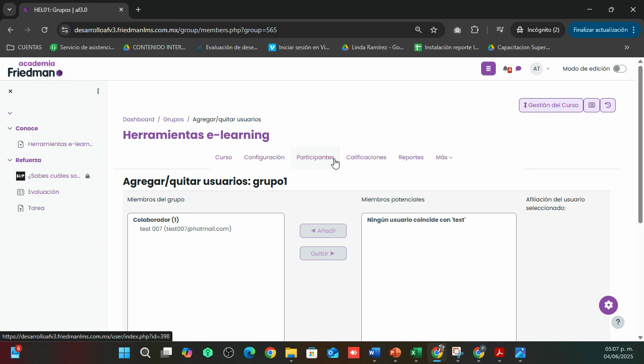644x364 pixels.
Task: Open taskbar Search magnifier
Action: coord(145,353)
